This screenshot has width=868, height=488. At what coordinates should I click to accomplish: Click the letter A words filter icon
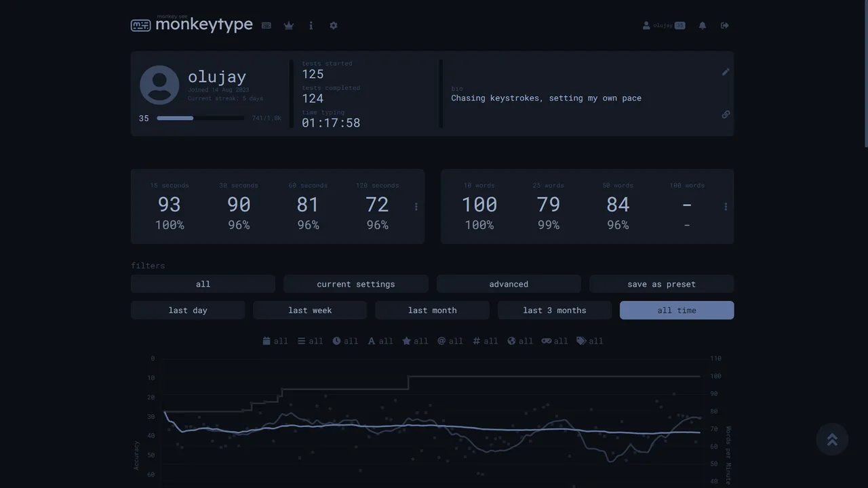point(372,341)
